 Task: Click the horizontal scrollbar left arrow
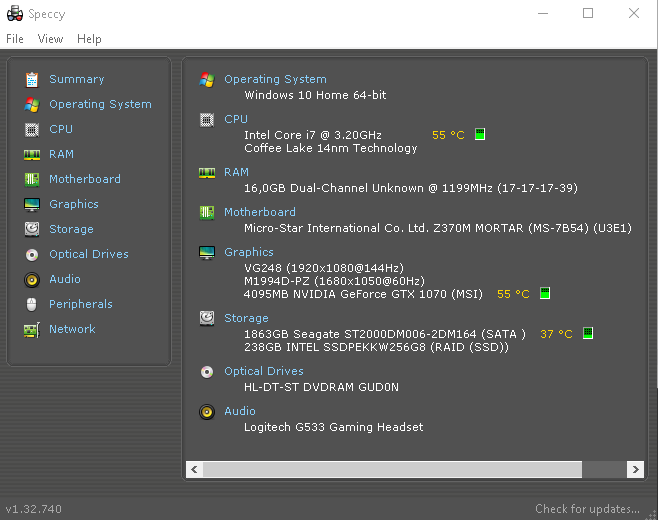pyautogui.click(x=194, y=469)
